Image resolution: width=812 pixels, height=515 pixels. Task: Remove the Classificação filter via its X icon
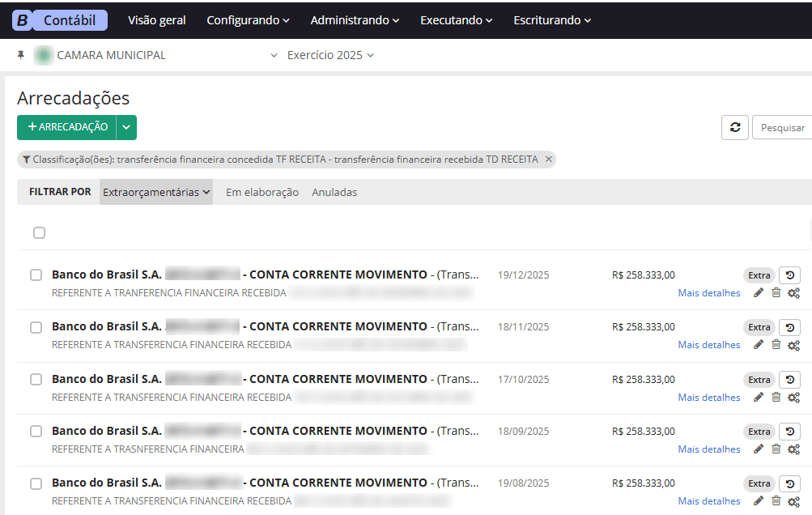pyautogui.click(x=548, y=159)
